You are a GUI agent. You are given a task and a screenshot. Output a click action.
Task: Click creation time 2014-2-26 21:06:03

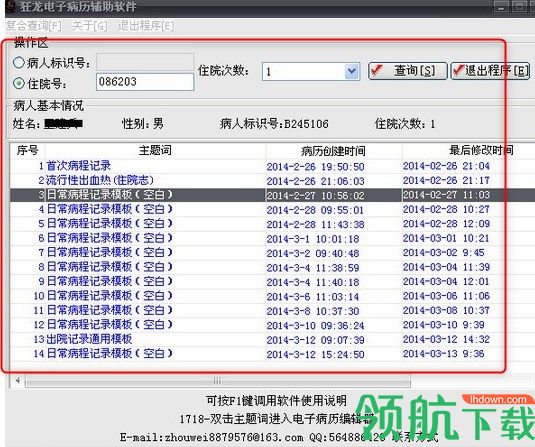click(x=316, y=181)
